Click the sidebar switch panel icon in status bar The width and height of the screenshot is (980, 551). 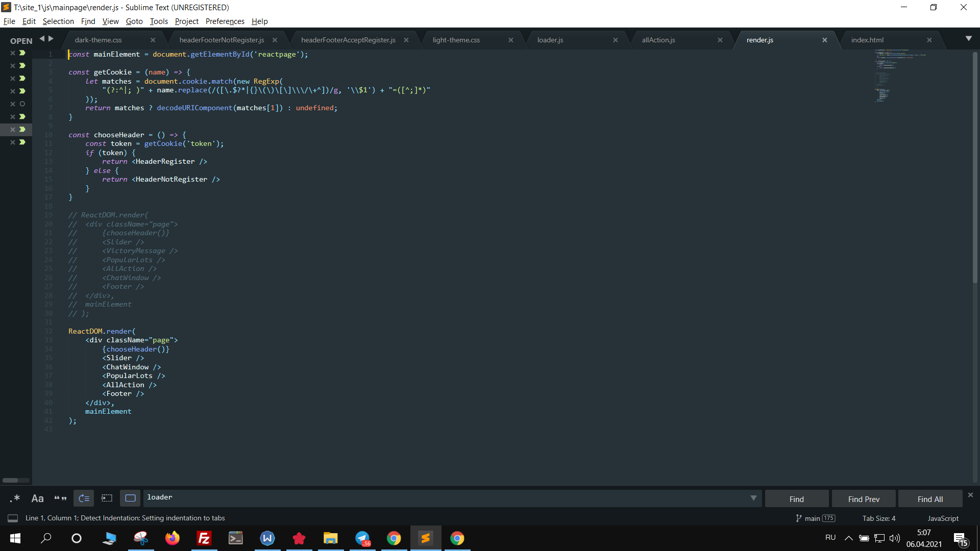pyautogui.click(x=13, y=518)
